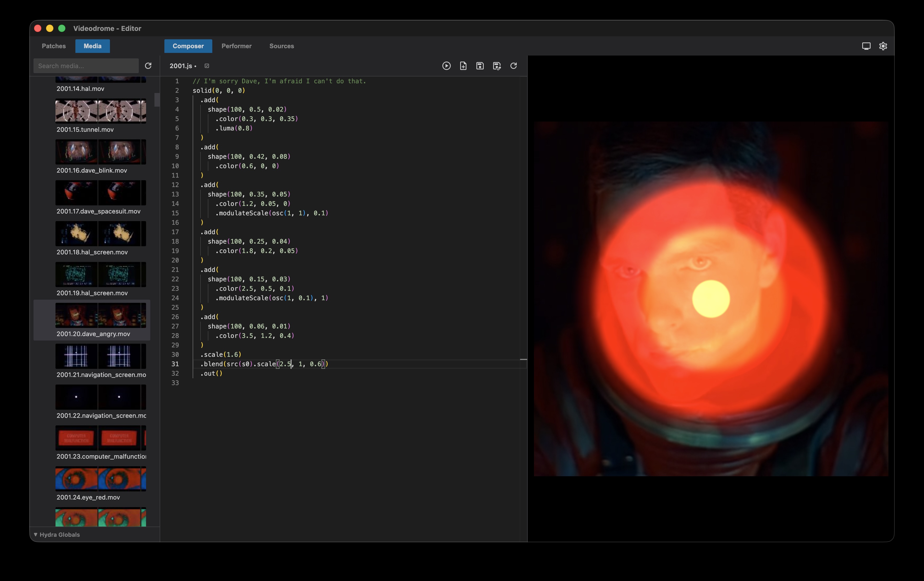Reload the patch in the editor toolbar

coord(513,66)
